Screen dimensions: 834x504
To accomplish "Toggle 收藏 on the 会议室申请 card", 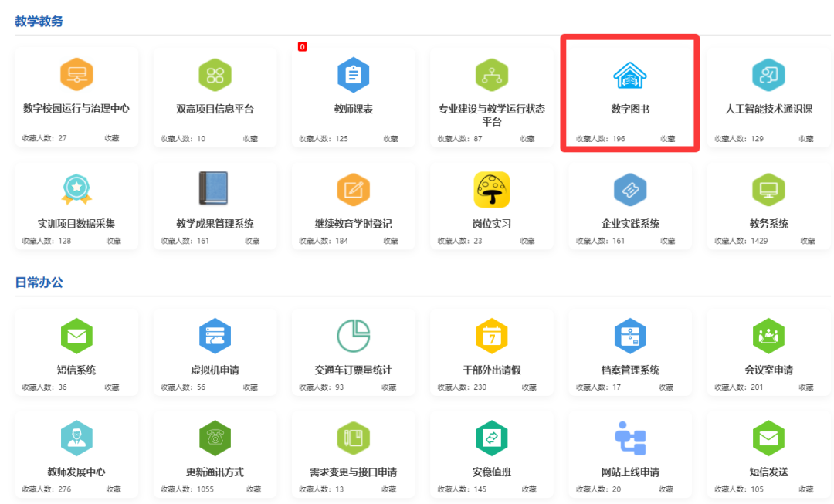I will tap(805, 387).
